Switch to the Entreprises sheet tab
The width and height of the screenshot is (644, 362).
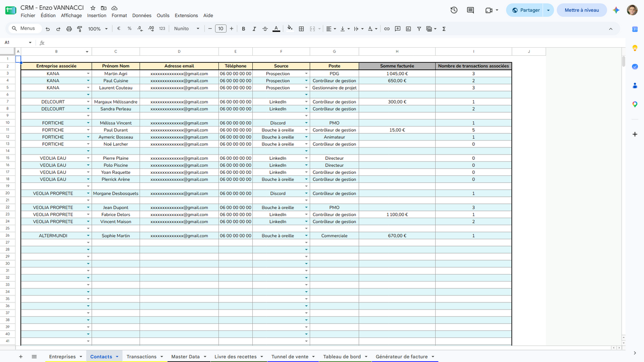[62, 357]
